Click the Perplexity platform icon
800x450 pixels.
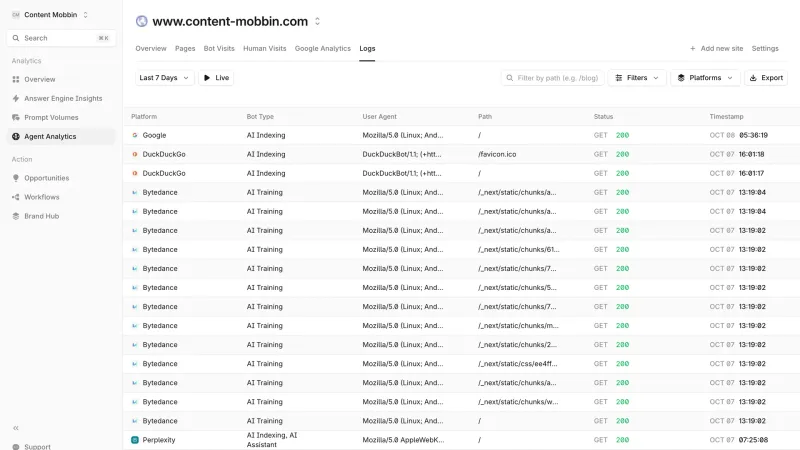click(x=135, y=440)
